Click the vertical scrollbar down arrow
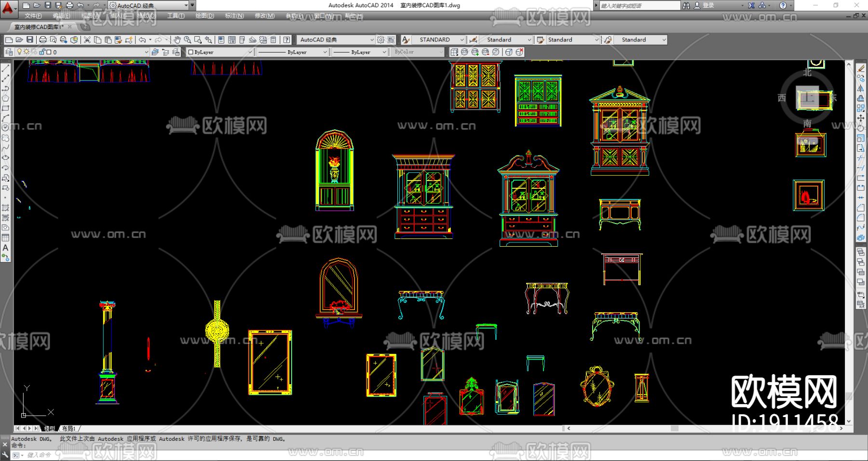The image size is (868, 461). [x=849, y=421]
